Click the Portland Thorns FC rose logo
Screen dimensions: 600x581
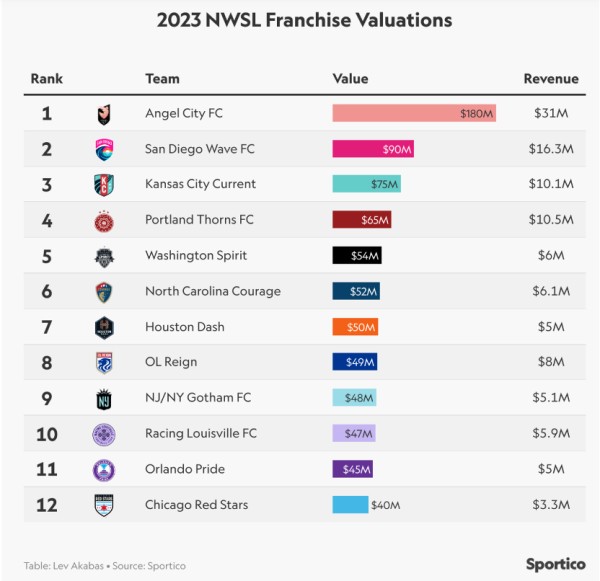[104, 221]
